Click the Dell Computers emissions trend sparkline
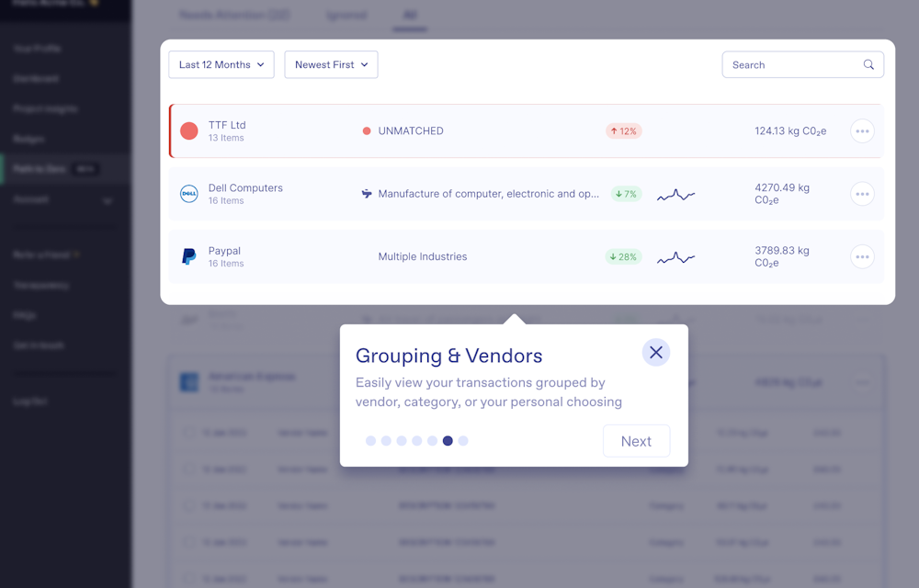This screenshot has height=588, width=919. (x=675, y=194)
